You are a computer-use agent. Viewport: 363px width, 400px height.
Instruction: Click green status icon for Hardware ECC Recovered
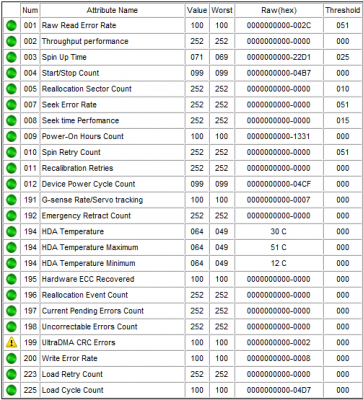[11, 279]
